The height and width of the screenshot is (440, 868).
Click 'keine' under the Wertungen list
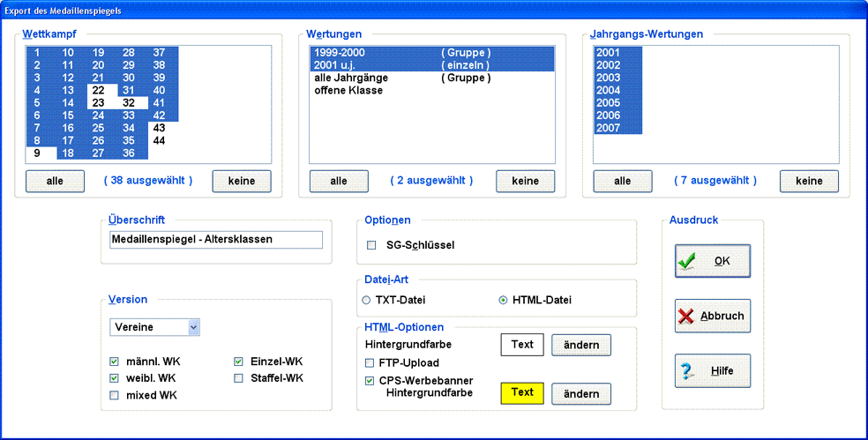pos(525,181)
